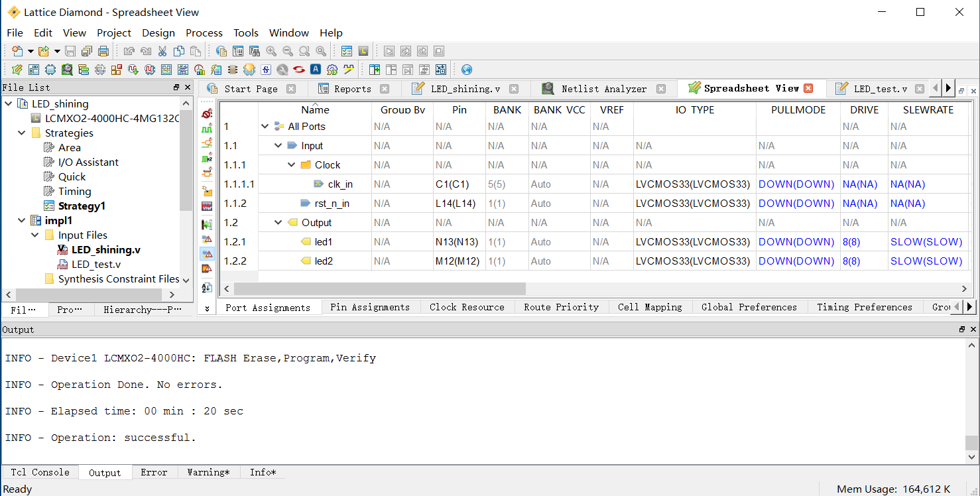This screenshot has height=496, width=980.
Task: Click the Save All icon
Action: (x=87, y=51)
